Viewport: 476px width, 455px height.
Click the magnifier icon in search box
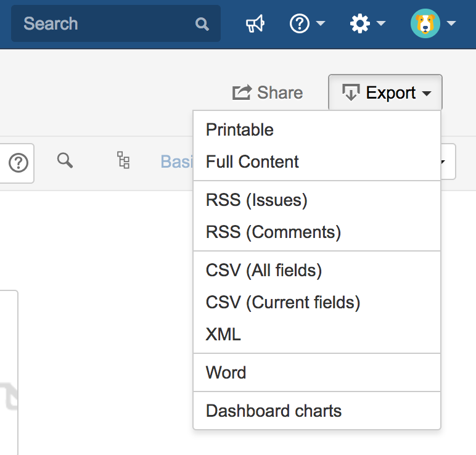click(202, 24)
